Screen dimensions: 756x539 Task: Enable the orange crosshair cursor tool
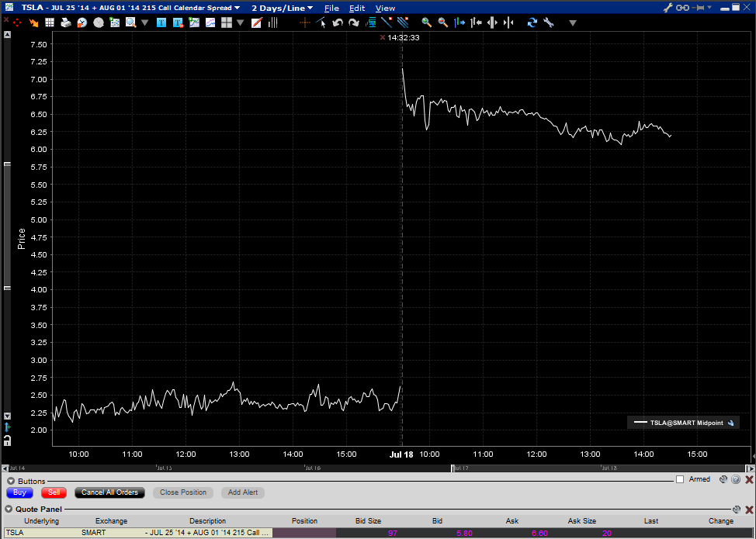click(305, 22)
